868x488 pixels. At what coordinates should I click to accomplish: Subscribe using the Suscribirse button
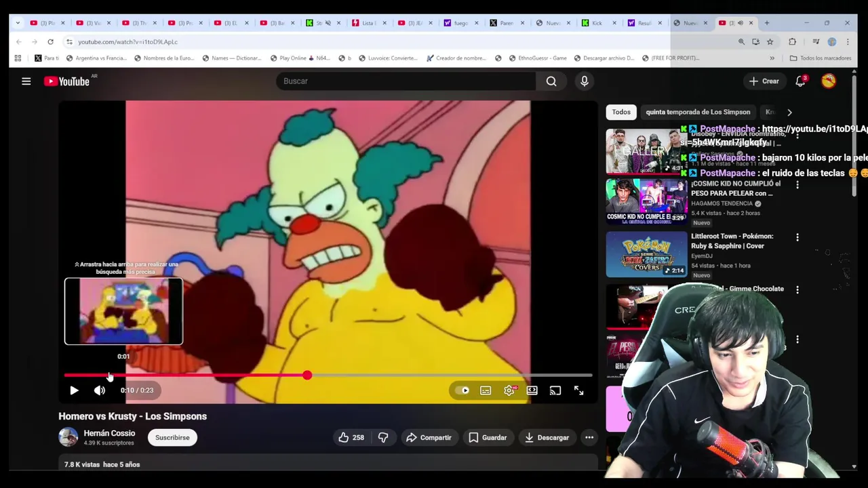172,438
